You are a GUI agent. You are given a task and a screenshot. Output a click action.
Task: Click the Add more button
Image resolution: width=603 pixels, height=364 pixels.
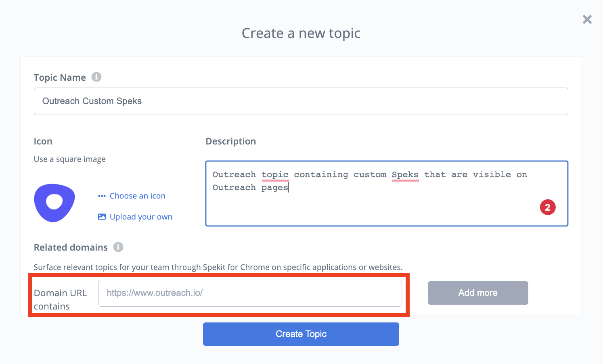click(x=478, y=293)
